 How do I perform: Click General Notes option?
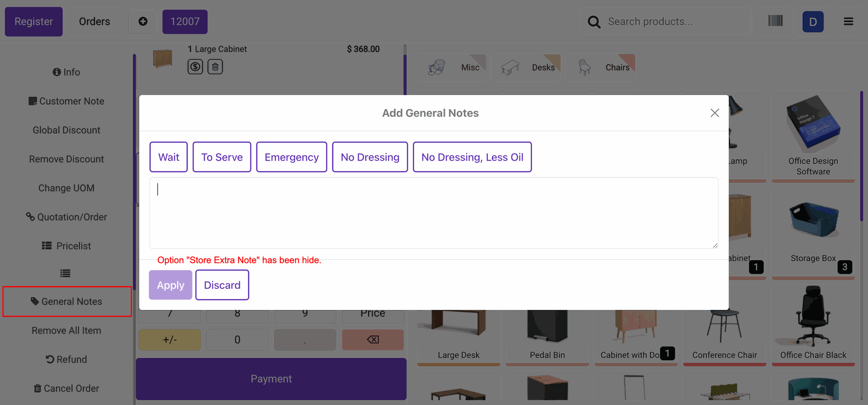pyautogui.click(x=67, y=301)
